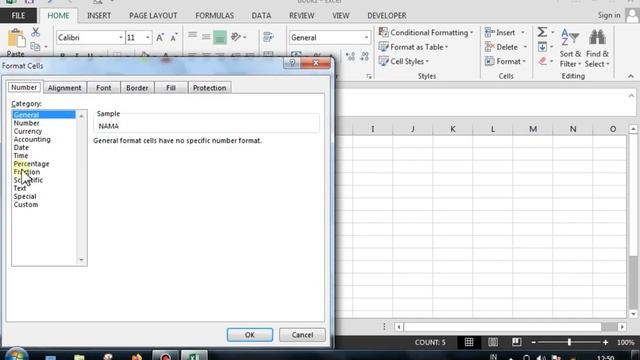Switch to Page Break Preview in status bar

tap(516, 342)
